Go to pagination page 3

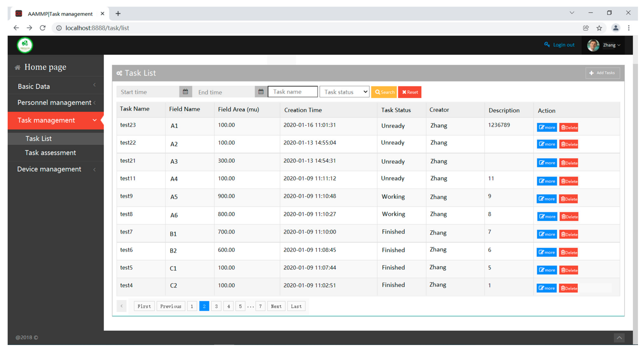216,306
